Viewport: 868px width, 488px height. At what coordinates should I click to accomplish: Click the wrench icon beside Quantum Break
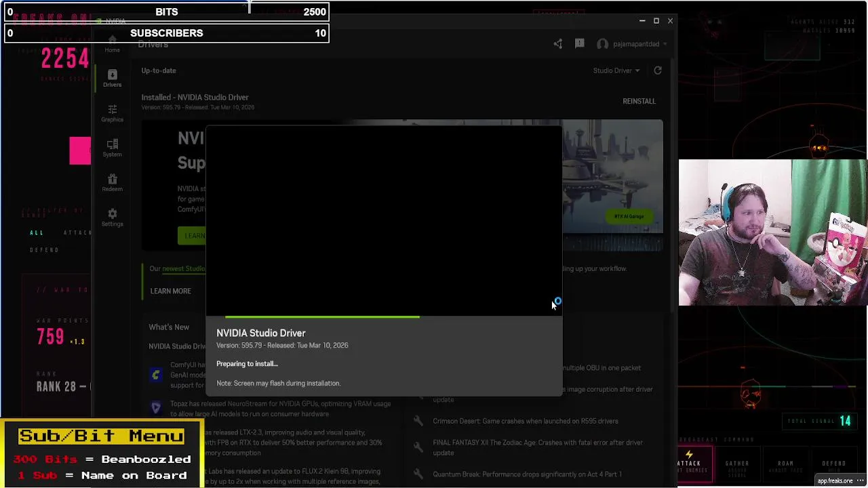pos(418,474)
